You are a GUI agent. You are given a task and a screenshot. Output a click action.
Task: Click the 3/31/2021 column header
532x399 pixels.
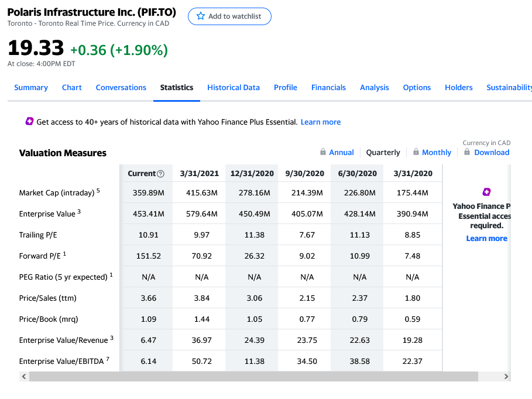click(199, 173)
